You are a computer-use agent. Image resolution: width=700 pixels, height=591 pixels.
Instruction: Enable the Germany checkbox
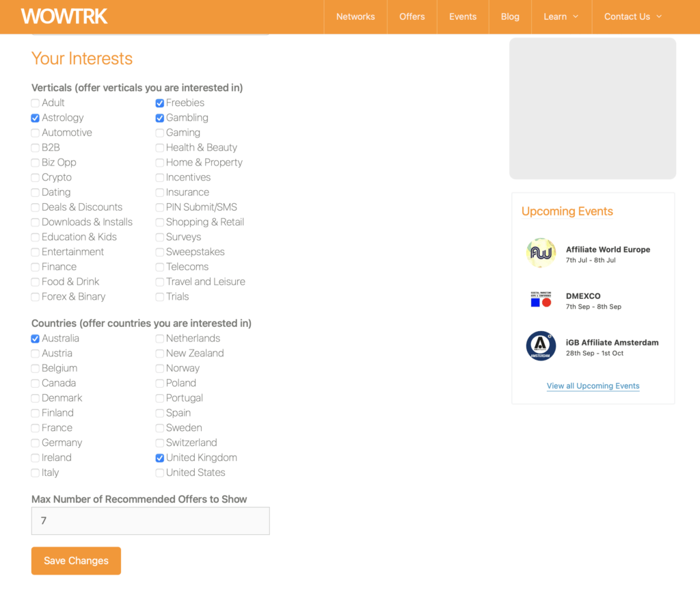[35, 443]
